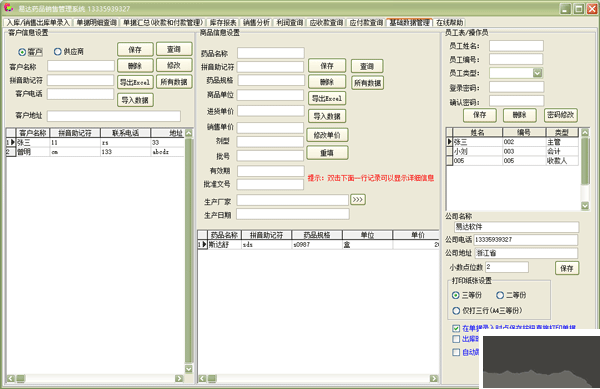Click the 客户电话 input field
Image resolution: width=600 pixels, height=389 pixels.
coord(80,94)
